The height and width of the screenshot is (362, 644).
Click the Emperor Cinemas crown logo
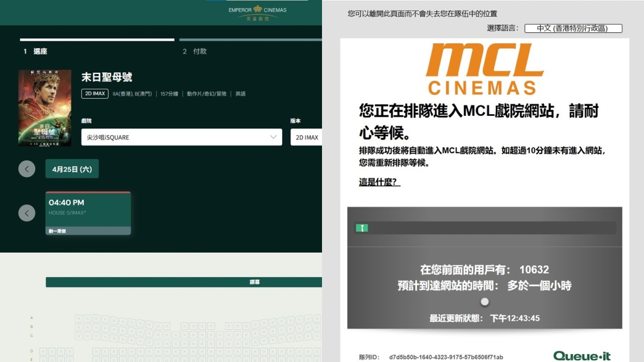pyautogui.click(x=257, y=10)
